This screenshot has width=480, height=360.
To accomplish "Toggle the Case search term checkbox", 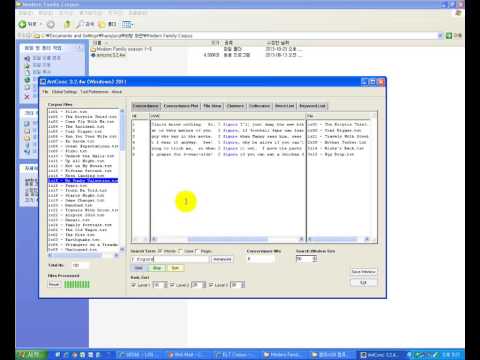I will [x=180, y=251].
